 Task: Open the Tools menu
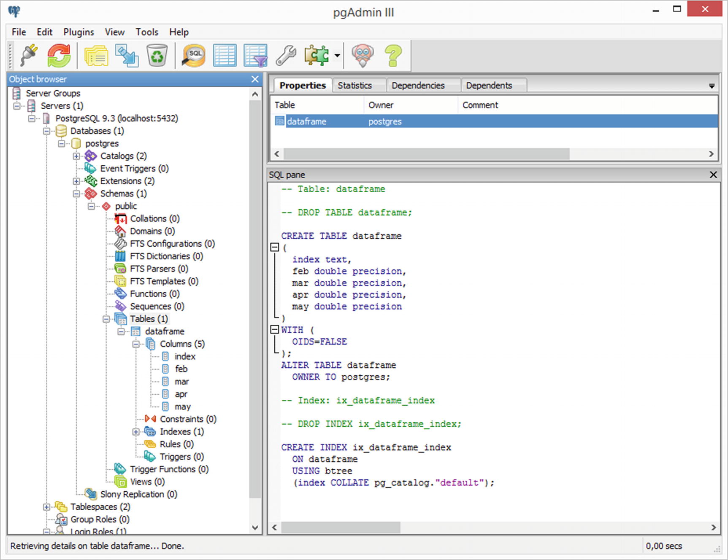click(x=146, y=32)
